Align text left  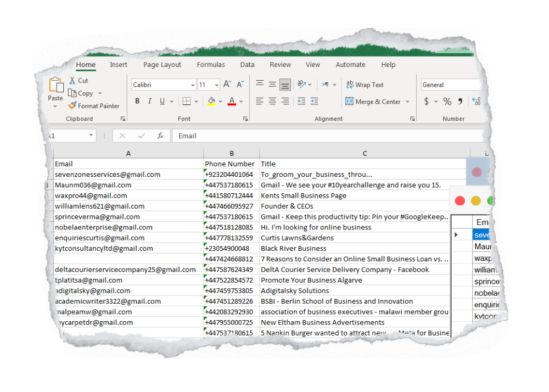point(260,102)
